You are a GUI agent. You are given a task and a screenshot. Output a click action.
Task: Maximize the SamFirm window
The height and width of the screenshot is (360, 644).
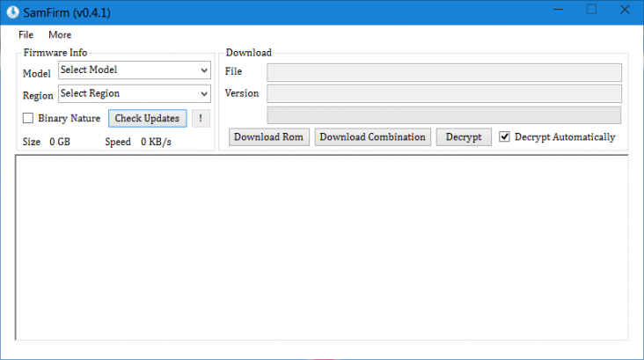coord(591,10)
